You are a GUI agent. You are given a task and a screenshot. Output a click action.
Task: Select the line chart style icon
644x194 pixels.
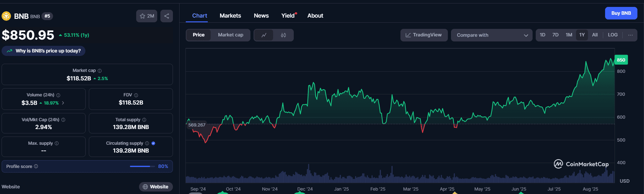264,35
